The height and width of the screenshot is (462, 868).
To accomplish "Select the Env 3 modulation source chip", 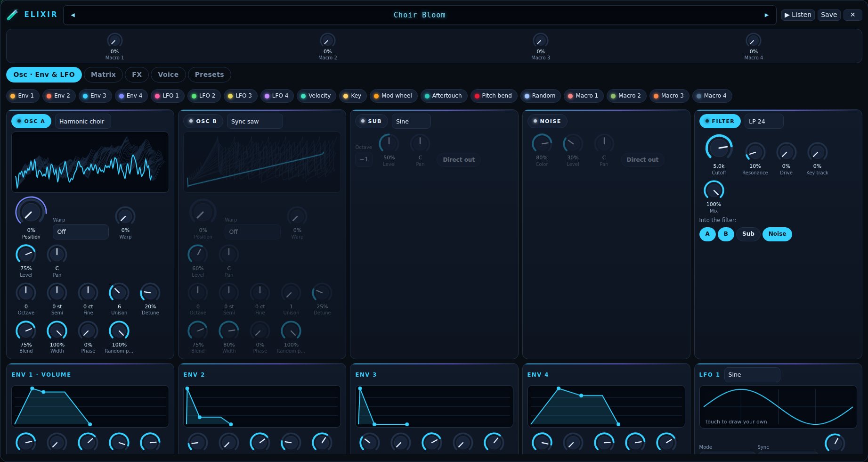I will [x=95, y=96].
